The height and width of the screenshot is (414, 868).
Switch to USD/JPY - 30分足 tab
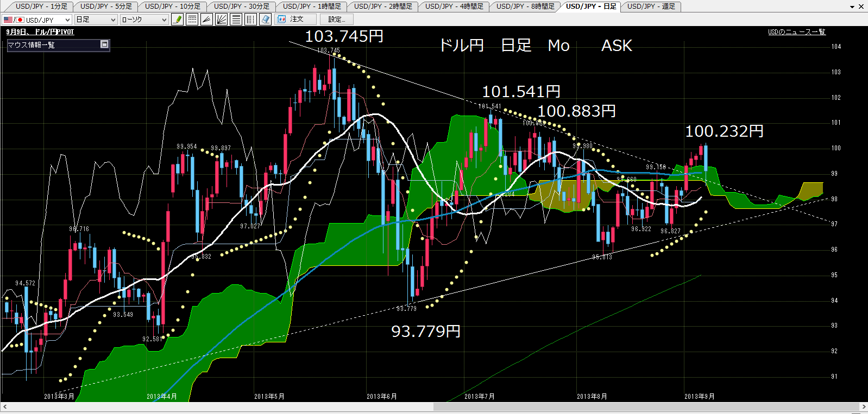point(241,7)
